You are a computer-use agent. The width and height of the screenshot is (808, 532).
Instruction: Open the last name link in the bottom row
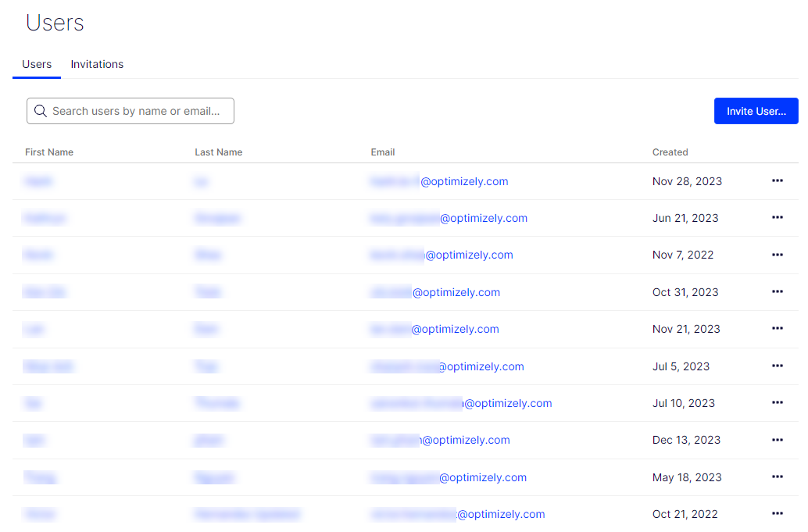click(245, 514)
